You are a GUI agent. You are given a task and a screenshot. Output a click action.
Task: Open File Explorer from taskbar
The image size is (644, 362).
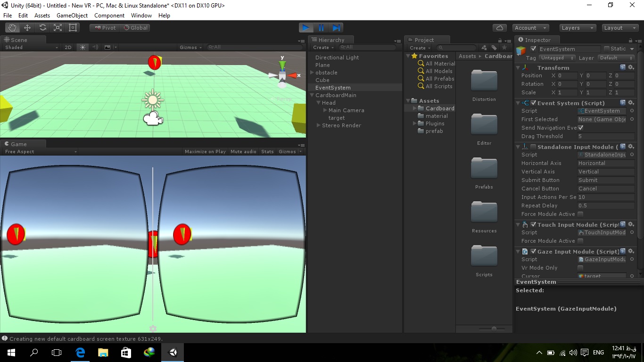coord(103,352)
